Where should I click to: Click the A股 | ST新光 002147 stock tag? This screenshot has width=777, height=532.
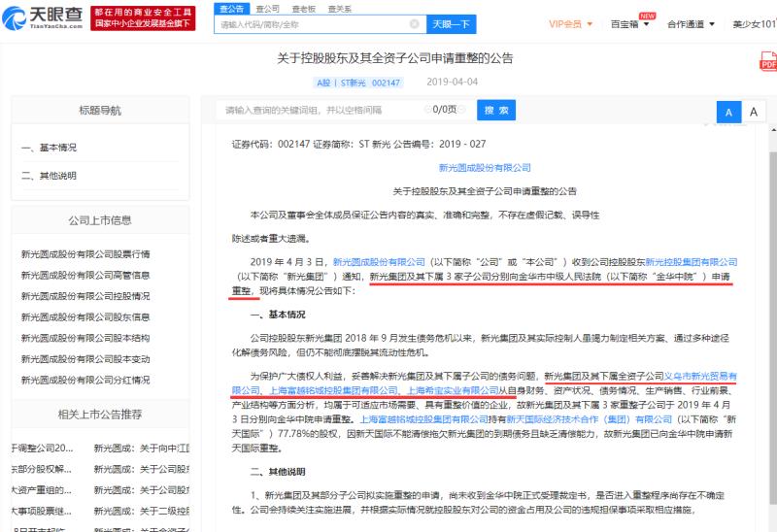point(358,83)
